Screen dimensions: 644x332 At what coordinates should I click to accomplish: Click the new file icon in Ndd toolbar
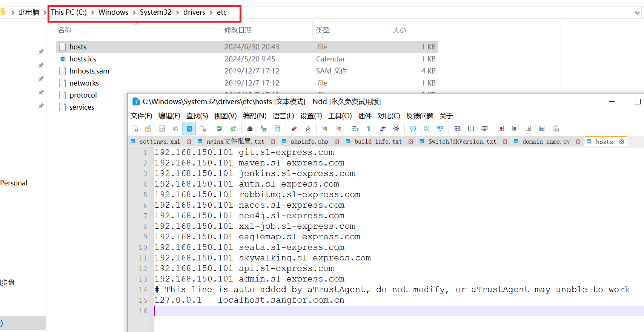[x=135, y=129]
